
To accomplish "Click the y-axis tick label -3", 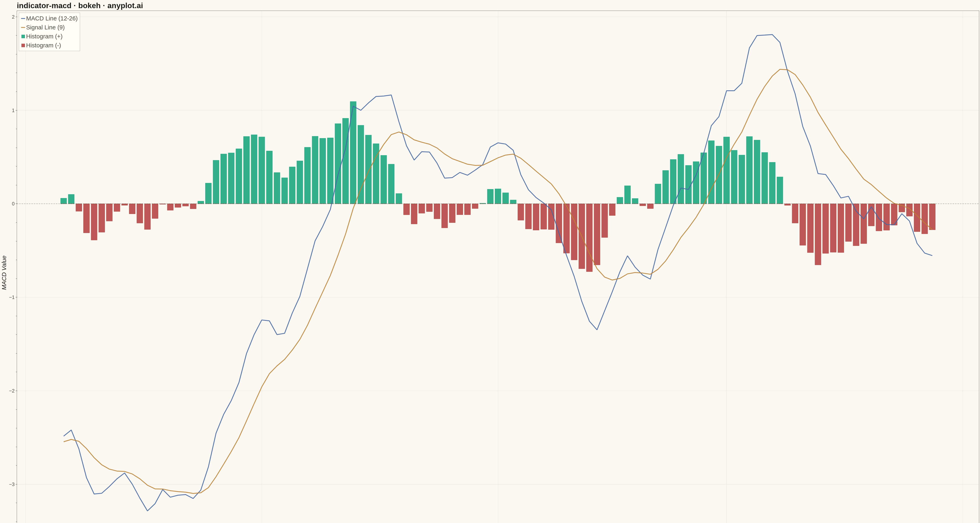I will [x=12, y=485].
